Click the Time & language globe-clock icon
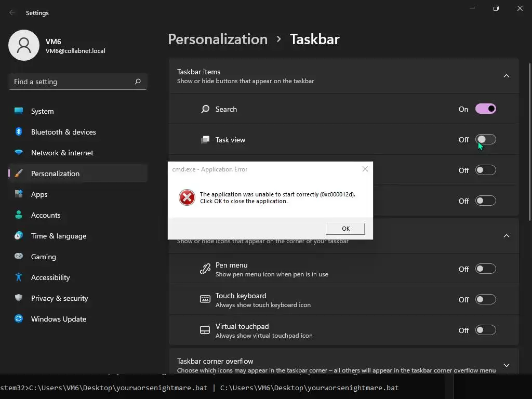The width and height of the screenshot is (532, 399). 19,235
